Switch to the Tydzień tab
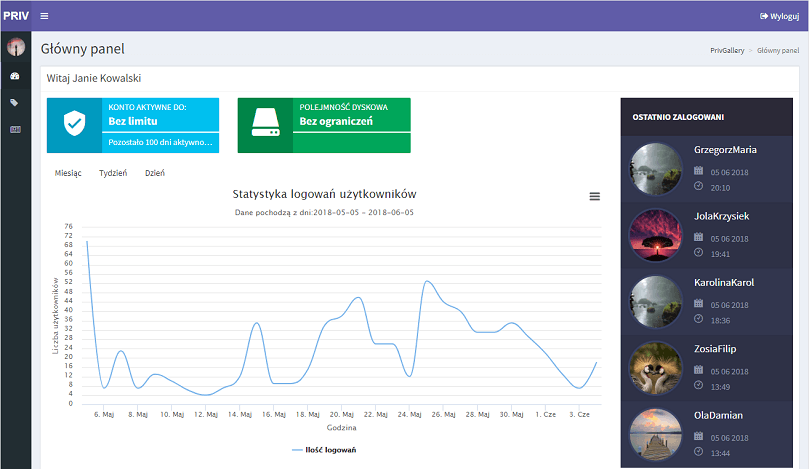The width and height of the screenshot is (809, 469). coord(113,173)
